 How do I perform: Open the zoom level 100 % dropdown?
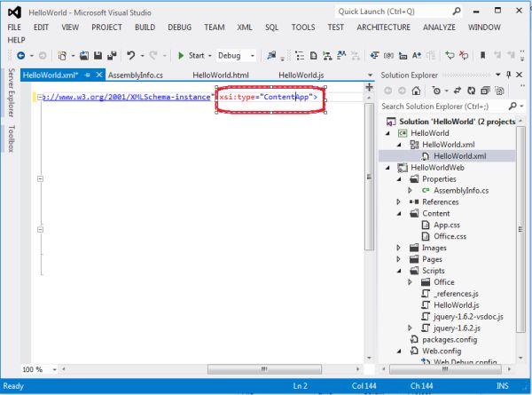click(54, 369)
